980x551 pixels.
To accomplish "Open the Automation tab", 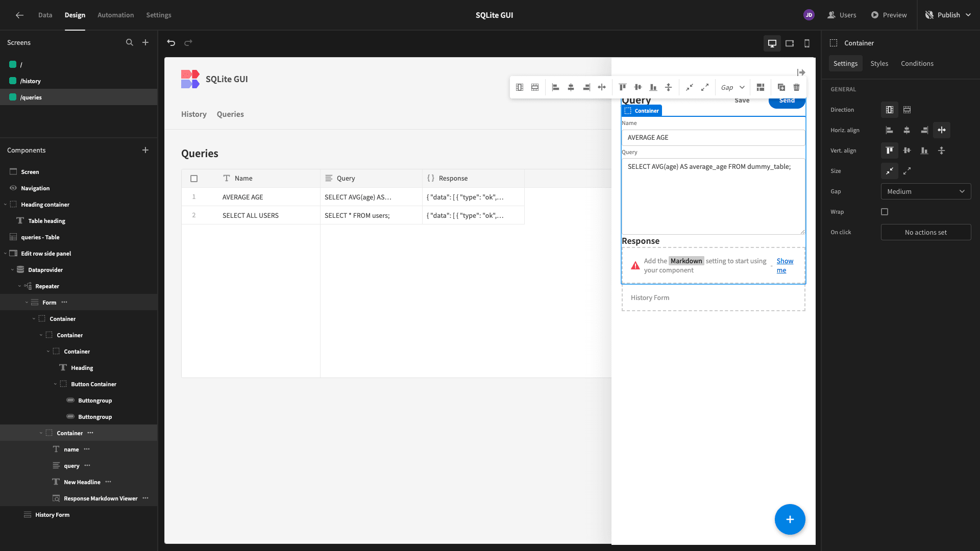I will click(116, 15).
